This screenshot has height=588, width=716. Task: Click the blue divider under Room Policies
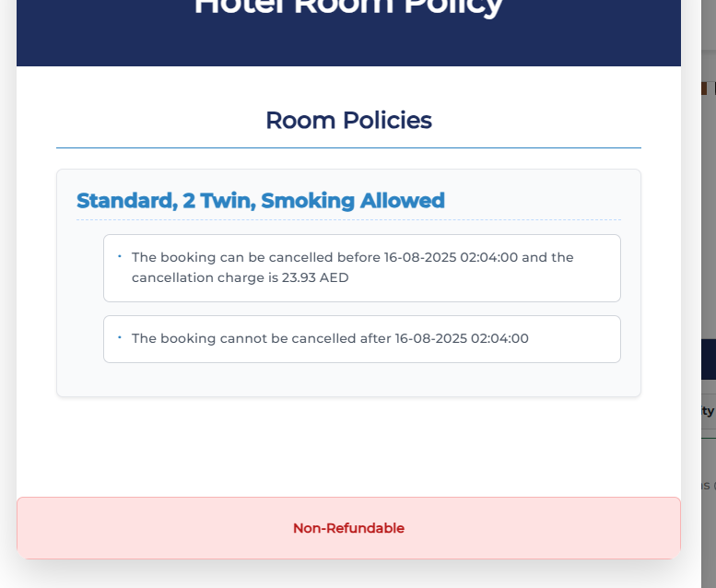click(348, 147)
